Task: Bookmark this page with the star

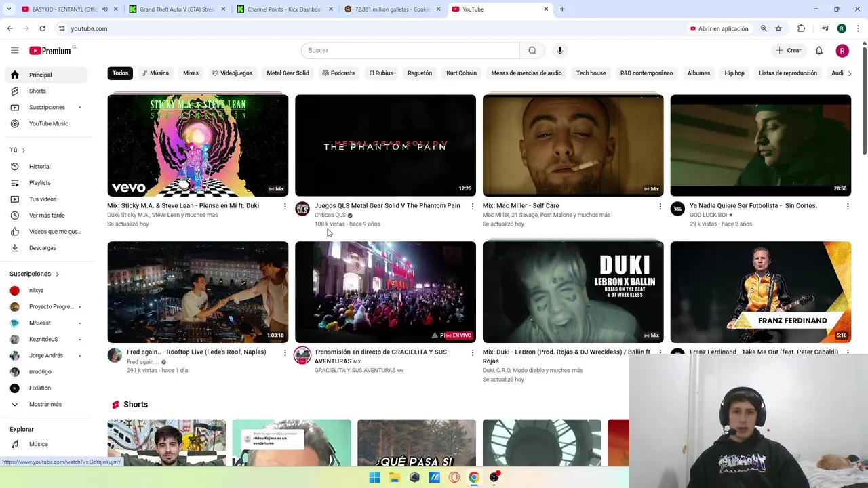Action: [x=778, y=28]
